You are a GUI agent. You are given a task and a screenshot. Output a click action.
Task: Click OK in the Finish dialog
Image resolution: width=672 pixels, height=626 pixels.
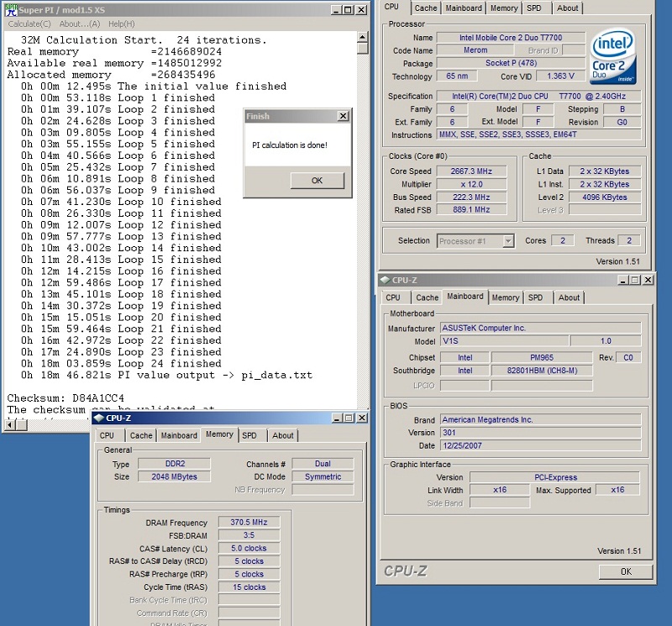tap(318, 181)
